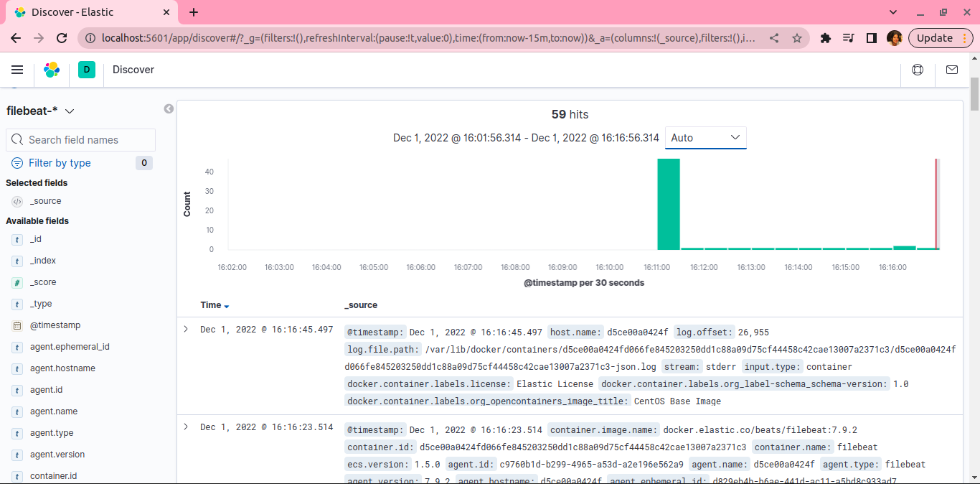Screen dimensions: 980x484
Task: Sort by Time column header arrow
Action: tap(227, 306)
